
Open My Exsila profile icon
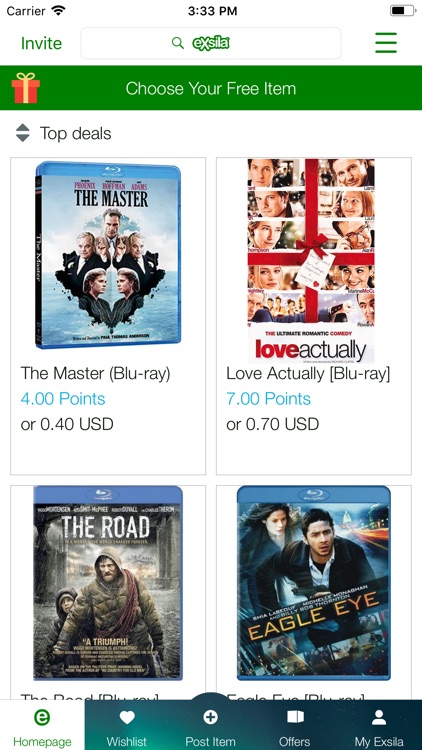tap(379, 717)
